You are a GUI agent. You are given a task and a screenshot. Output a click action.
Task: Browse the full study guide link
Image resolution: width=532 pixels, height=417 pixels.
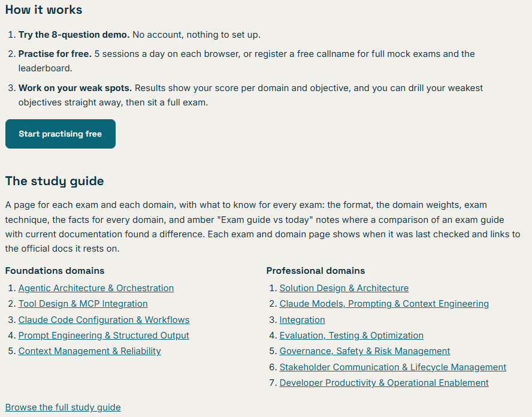tap(63, 407)
